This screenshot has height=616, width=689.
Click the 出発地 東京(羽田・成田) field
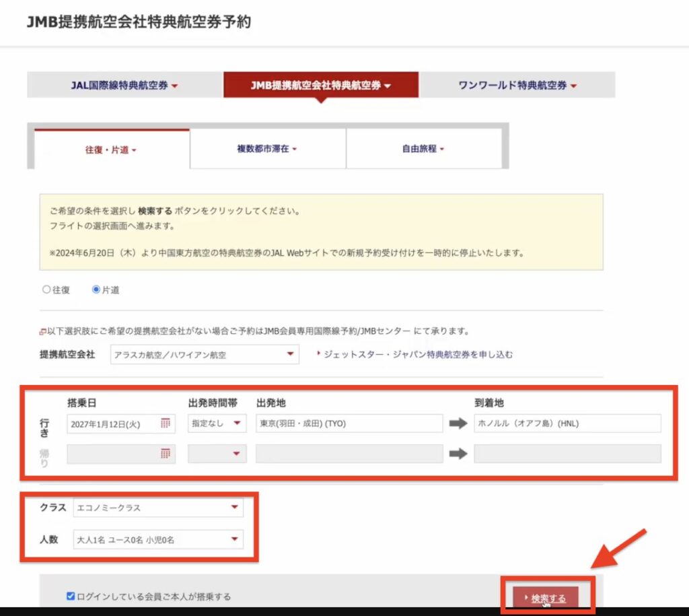click(349, 423)
